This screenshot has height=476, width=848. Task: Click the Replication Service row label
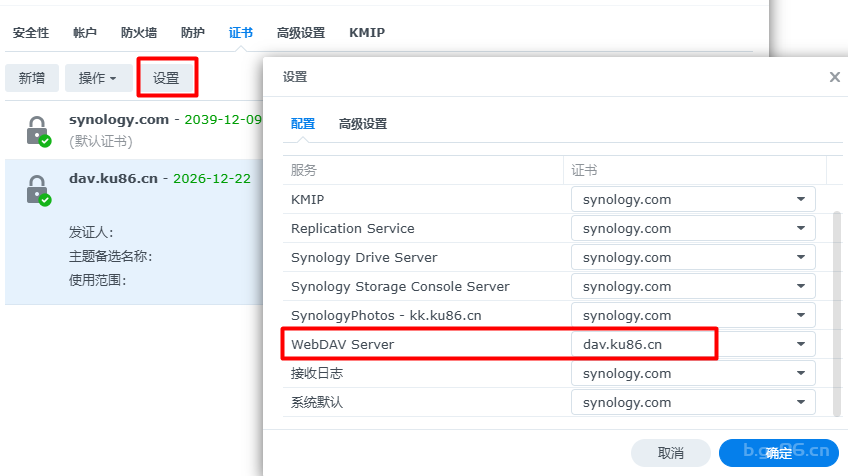point(353,229)
